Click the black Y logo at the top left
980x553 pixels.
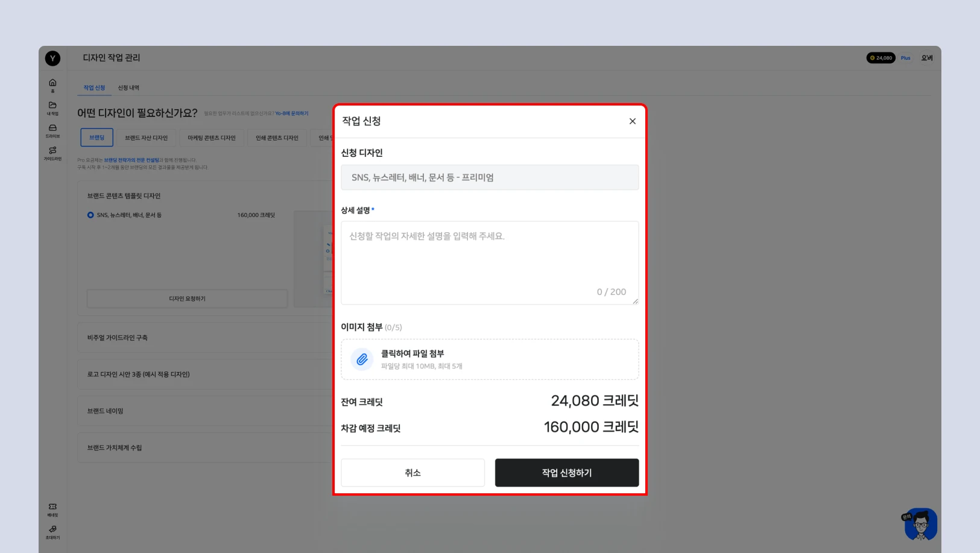52,58
